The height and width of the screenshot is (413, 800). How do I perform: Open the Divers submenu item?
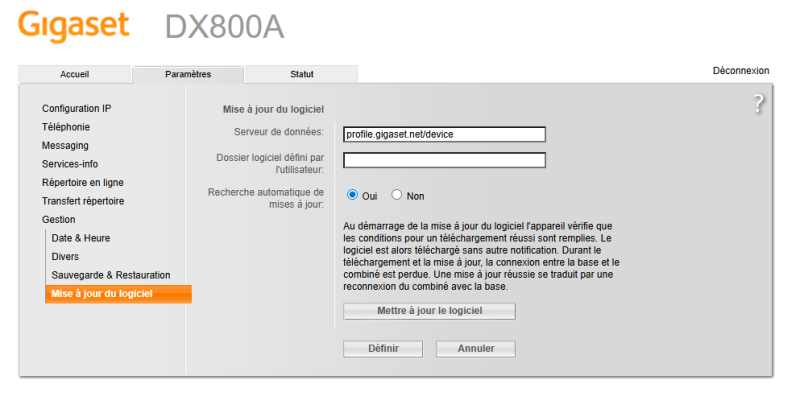(65, 256)
